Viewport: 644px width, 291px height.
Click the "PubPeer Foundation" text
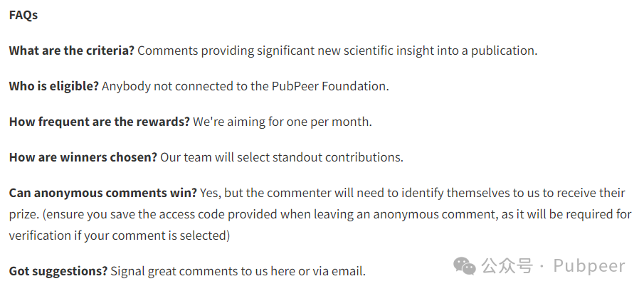[x=329, y=86]
